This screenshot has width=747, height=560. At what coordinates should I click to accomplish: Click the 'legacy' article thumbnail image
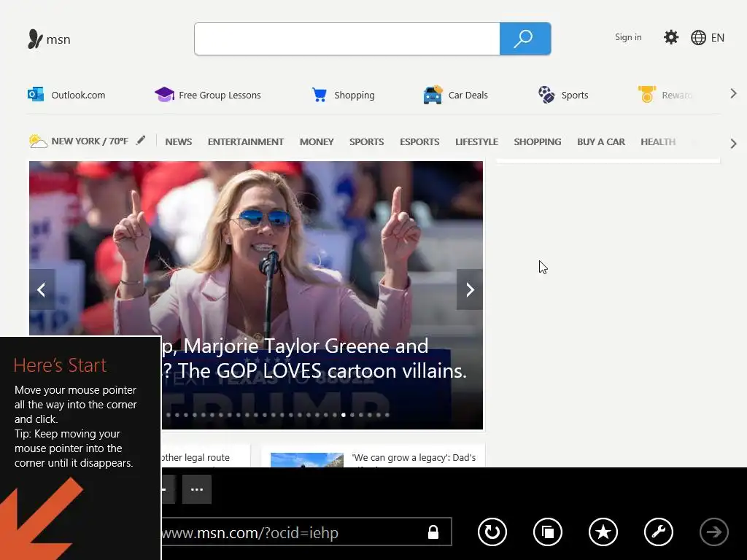click(307, 460)
